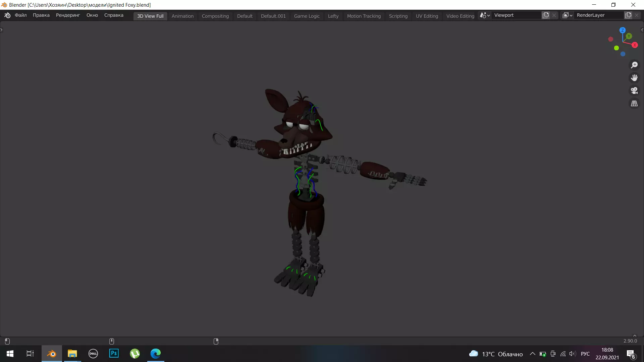Screen dimensions: 644x362
Task: Open File Explorer from the taskbar
Action: (72, 354)
